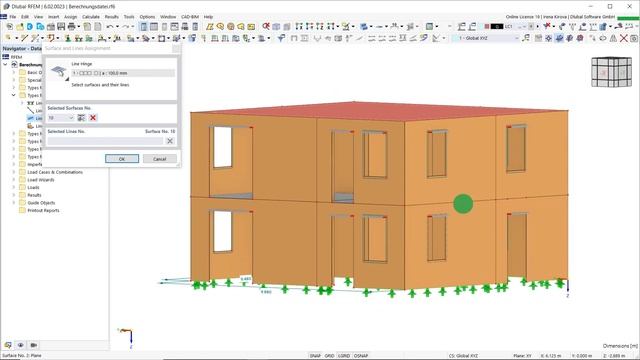Screen dimensions: 640x360
Task: Click the print icon in the toolbar
Action: tap(71, 27)
